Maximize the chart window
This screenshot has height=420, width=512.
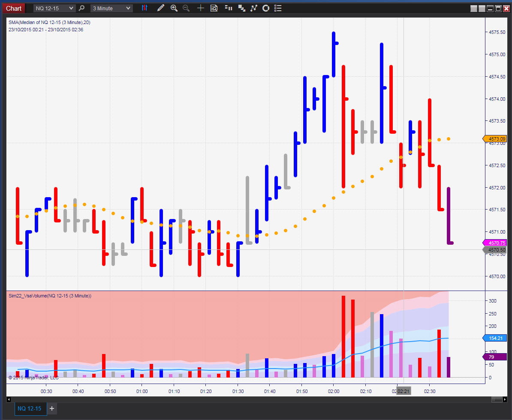(498, 9)
